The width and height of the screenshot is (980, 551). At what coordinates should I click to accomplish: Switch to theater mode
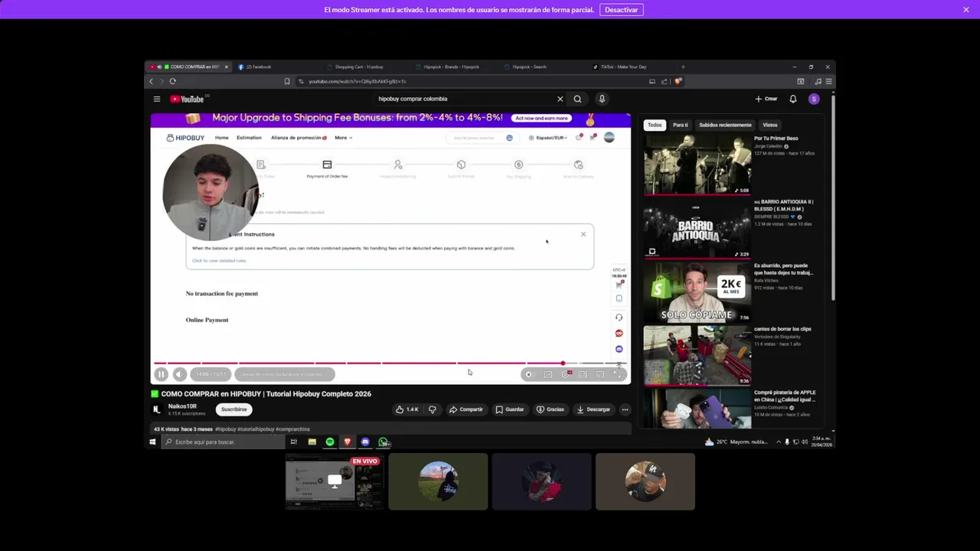(x=583, y=374)
